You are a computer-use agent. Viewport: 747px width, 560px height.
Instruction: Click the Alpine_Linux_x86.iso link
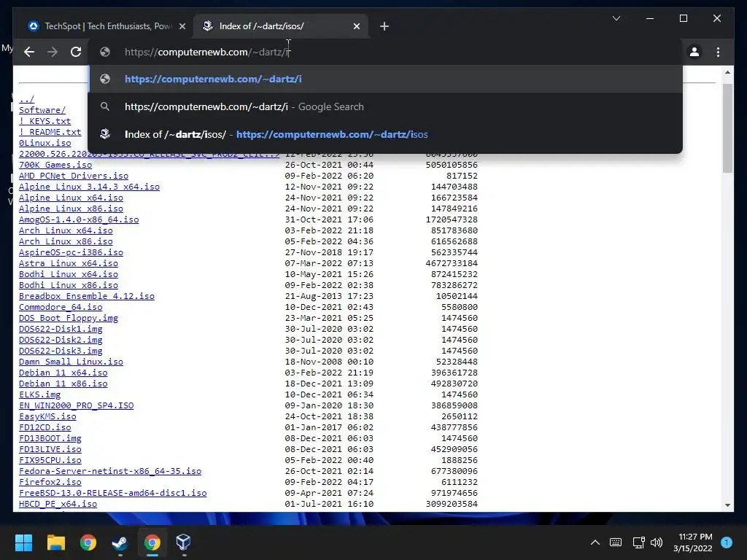click(71, 209)
